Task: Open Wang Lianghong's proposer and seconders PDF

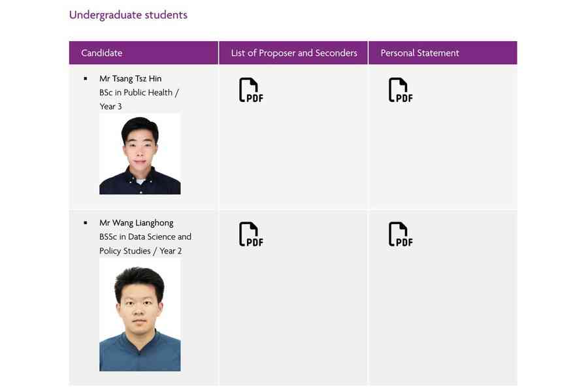Action: tap(250, 234)
